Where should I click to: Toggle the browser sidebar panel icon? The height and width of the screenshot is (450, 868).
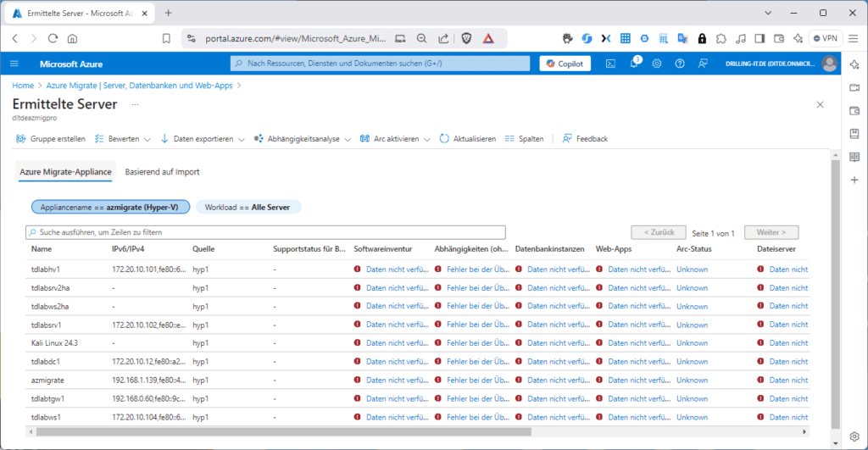(x=759, y=38)
